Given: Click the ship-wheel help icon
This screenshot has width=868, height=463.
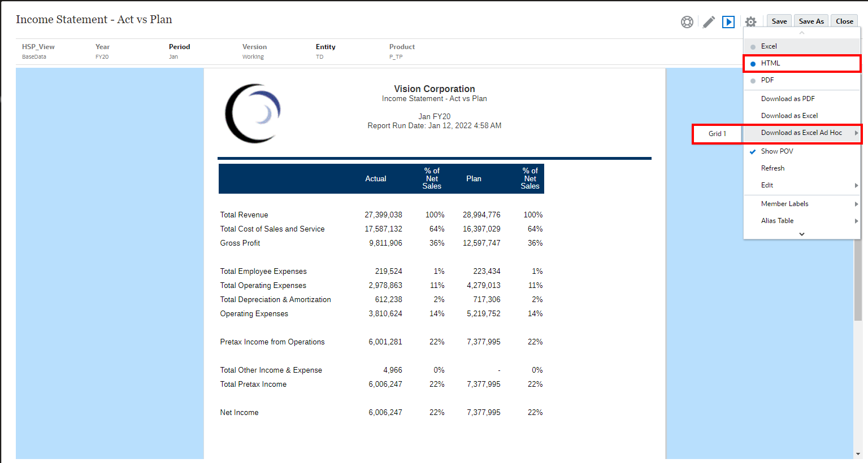Looking at the screenshot, I should click(x=687, y=21).
